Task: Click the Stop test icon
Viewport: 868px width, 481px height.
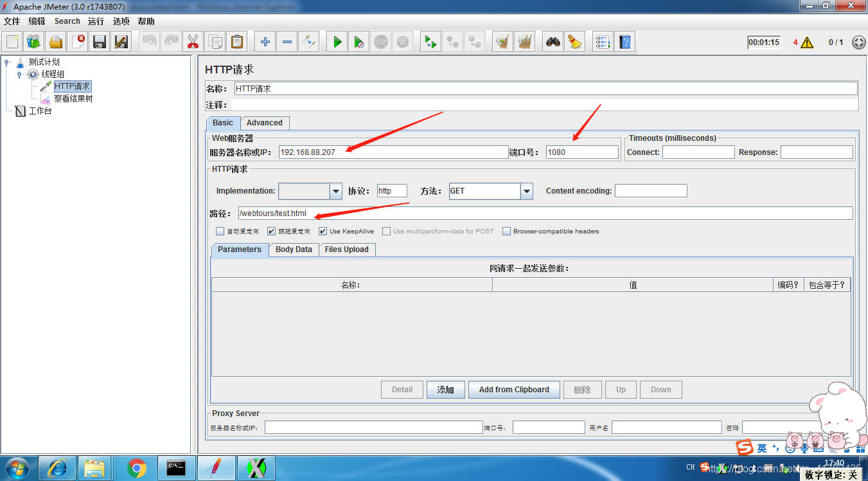Action: coord(380,42)
